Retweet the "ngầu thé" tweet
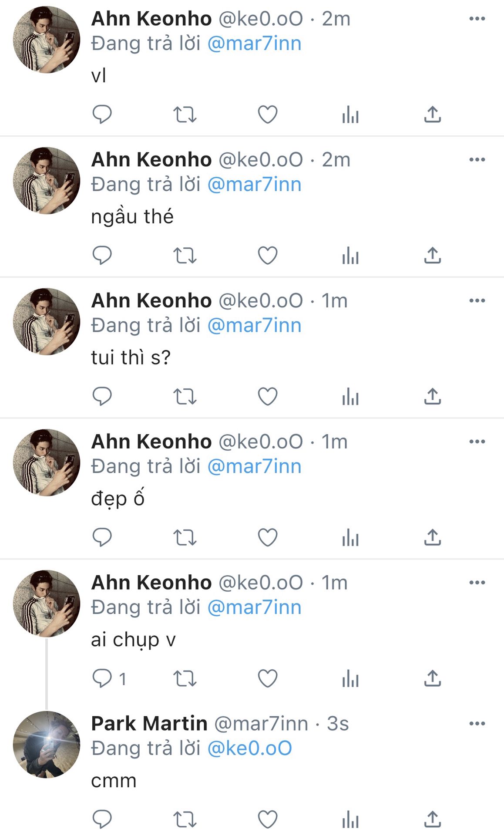The image size is (504, 836). [x=185, y=256]
